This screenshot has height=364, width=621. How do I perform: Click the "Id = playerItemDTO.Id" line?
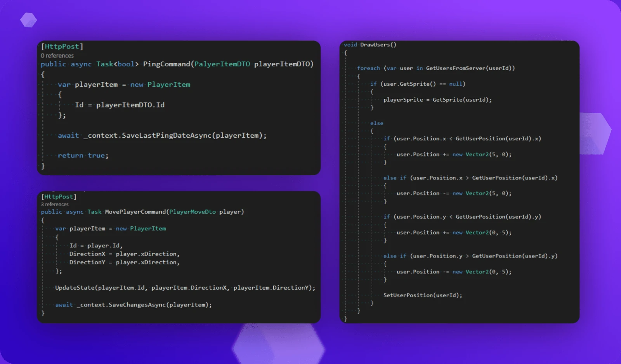point(120,105)
